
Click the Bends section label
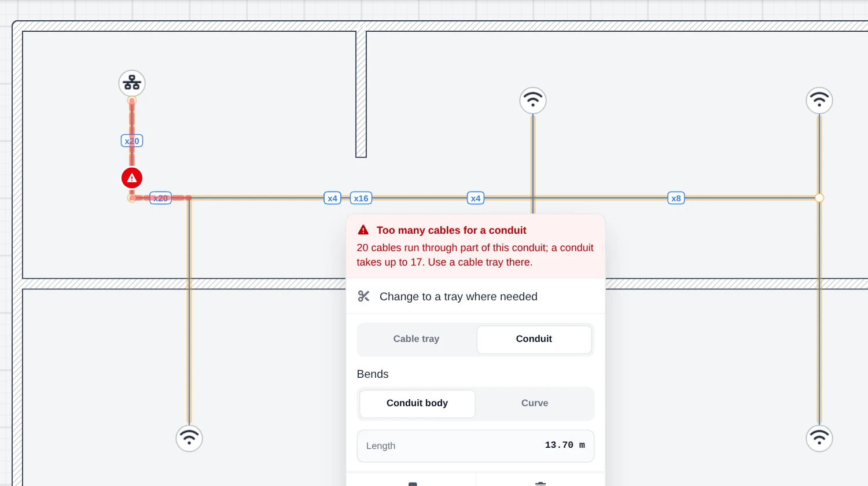[x=373, y=374]
